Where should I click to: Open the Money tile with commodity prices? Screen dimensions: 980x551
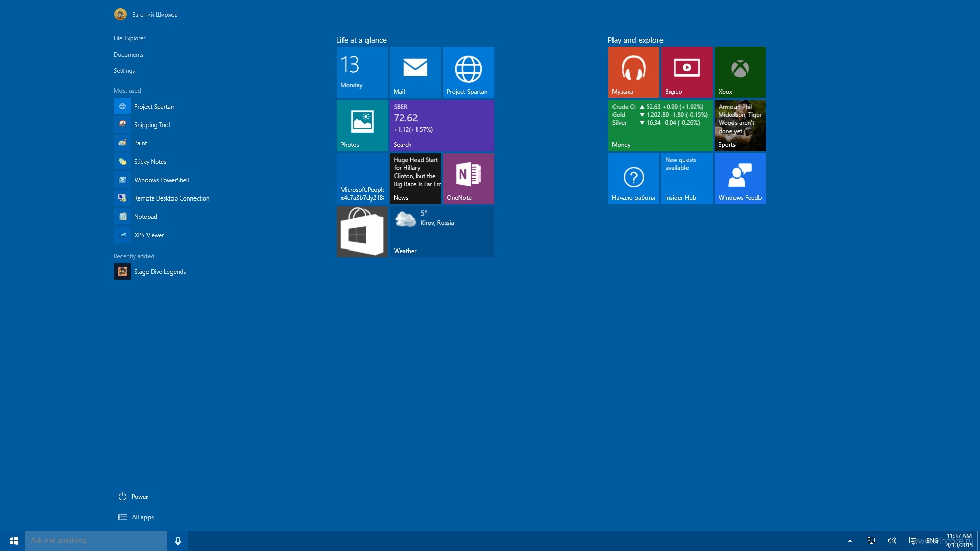click(x=660, y=126)
